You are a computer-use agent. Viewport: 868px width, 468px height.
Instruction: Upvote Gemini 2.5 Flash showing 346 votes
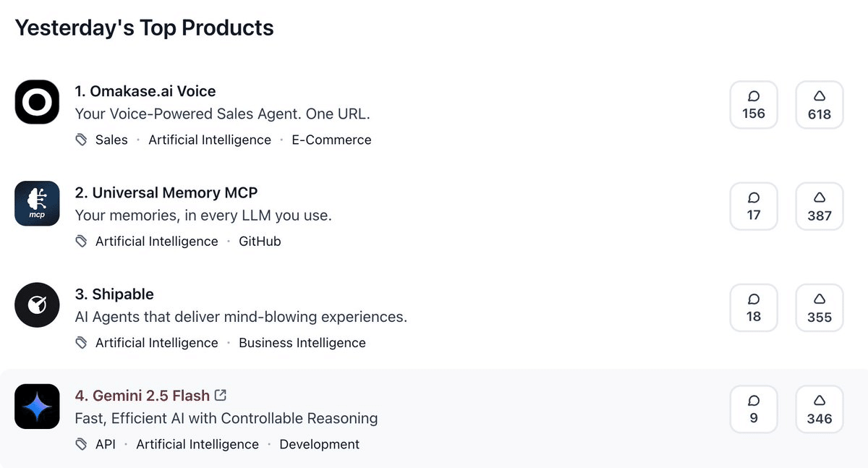point(819,409)
